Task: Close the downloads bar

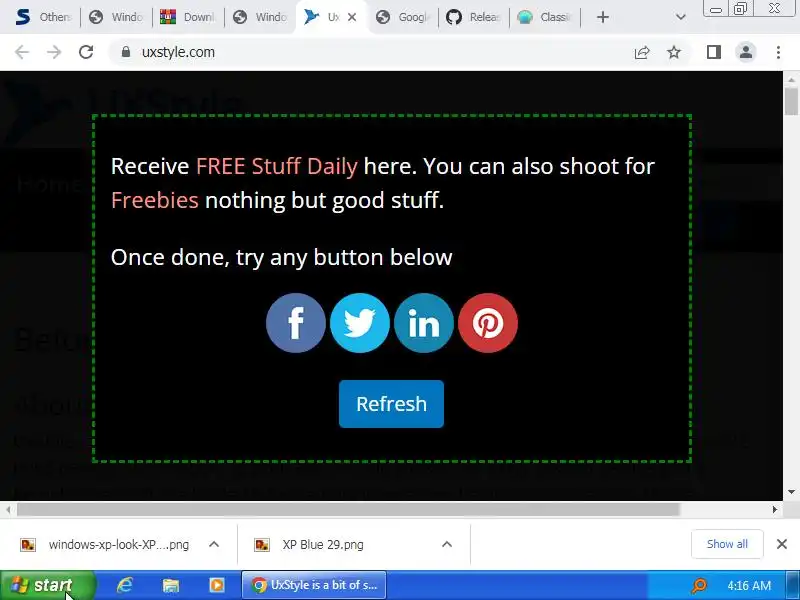Action: pyautogui.click(x=782, y=544)
